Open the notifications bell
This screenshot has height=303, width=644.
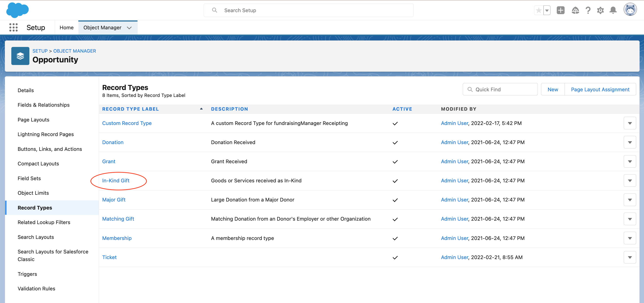pyautogui.click(x=613, y=10)
